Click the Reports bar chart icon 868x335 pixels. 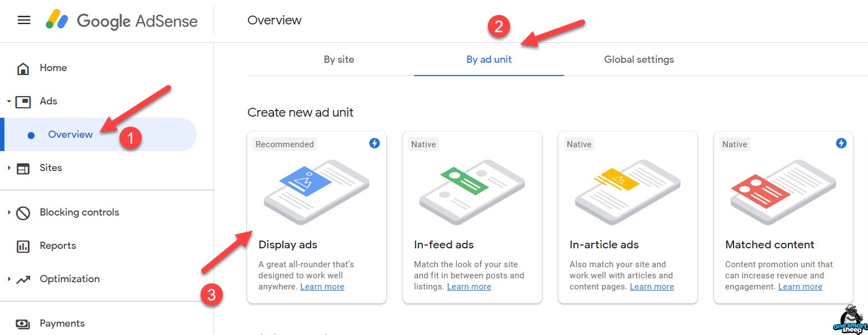(23, 246)
